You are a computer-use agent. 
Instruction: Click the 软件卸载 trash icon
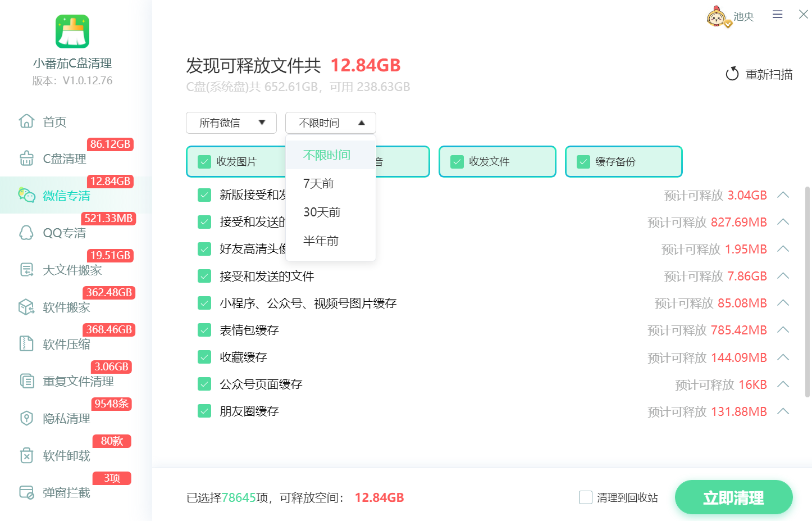[x=26, y=455]
